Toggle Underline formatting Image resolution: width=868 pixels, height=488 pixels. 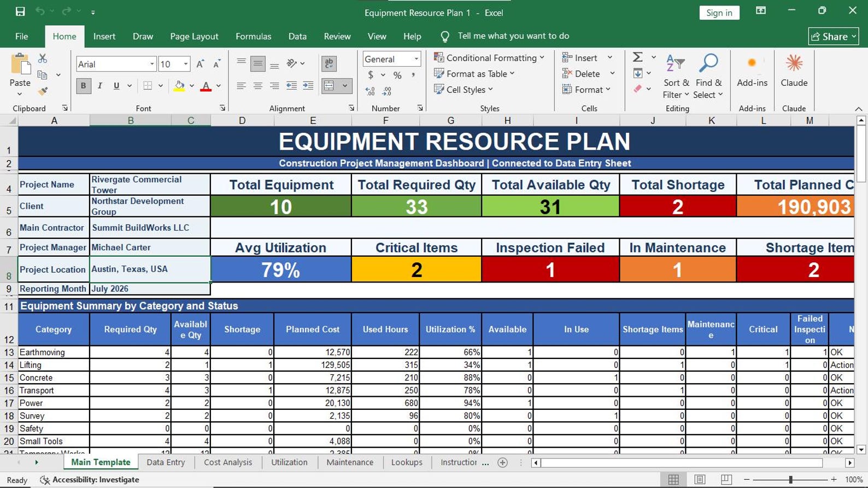pos(116,86)
